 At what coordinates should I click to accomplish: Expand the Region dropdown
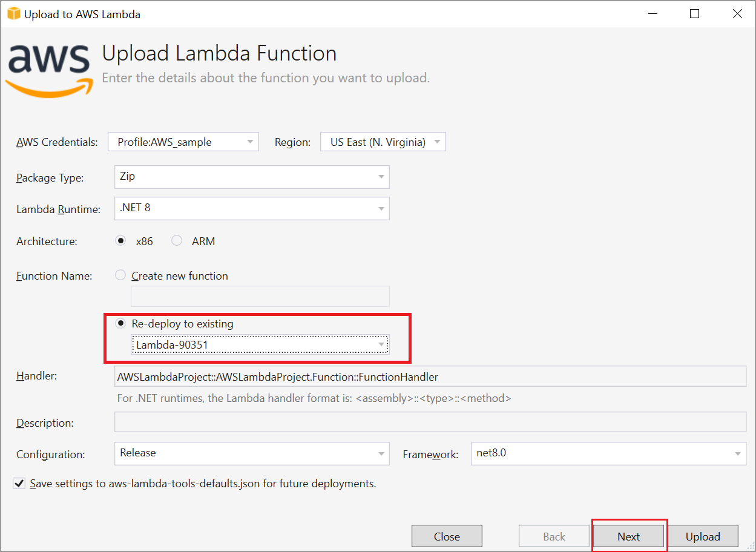(x=383, y=142)
